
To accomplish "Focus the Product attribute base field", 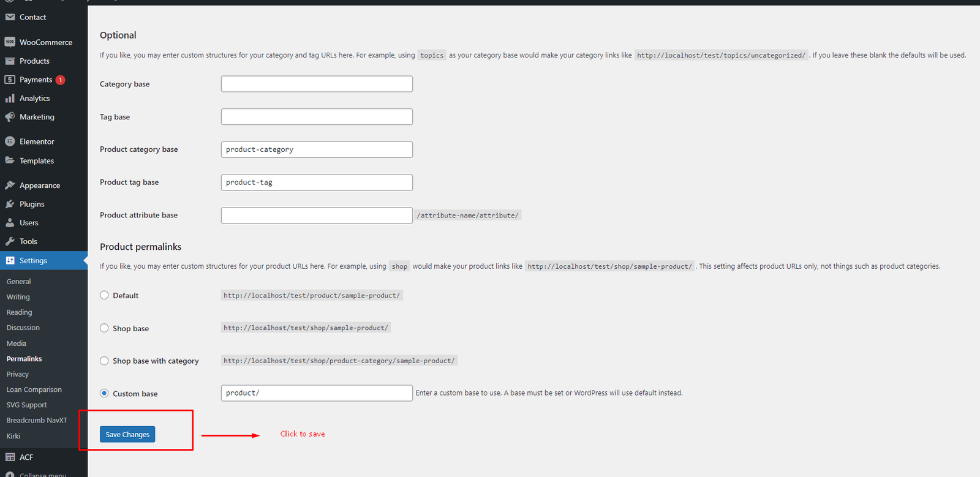I will tap(317, 216).
